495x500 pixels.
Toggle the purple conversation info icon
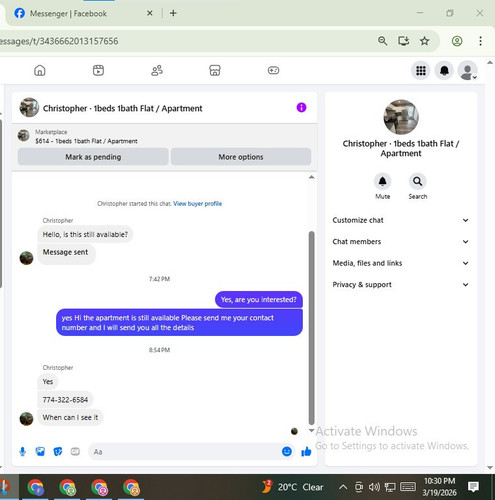[x=301, y=108]
